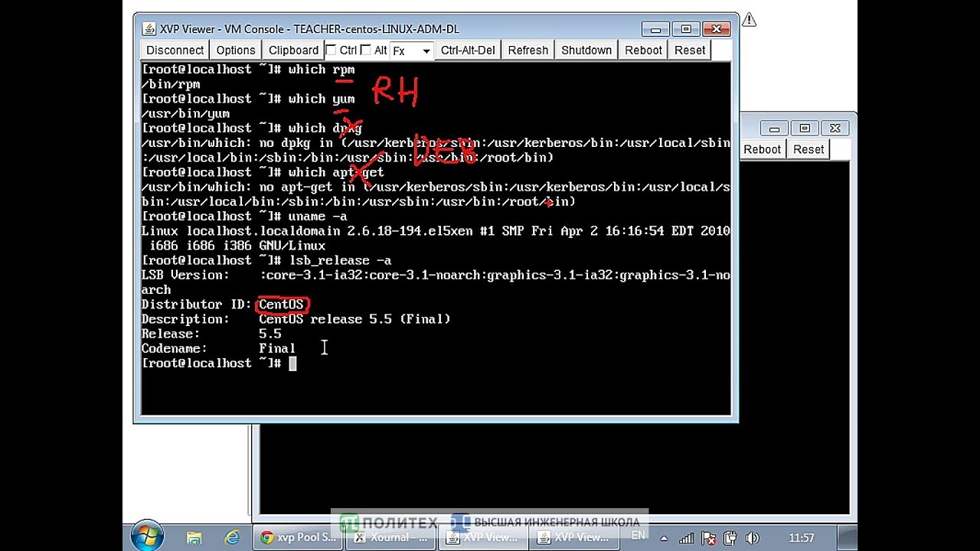Maximize the background XVP Viewer window
This screenshot has height=551, width=980.
805,128
